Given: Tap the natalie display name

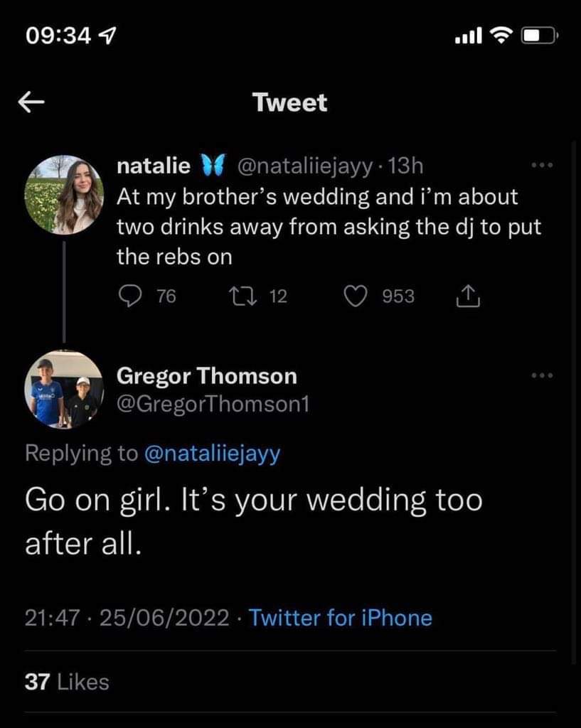Looking at the screenshot, I should [153, 166].
